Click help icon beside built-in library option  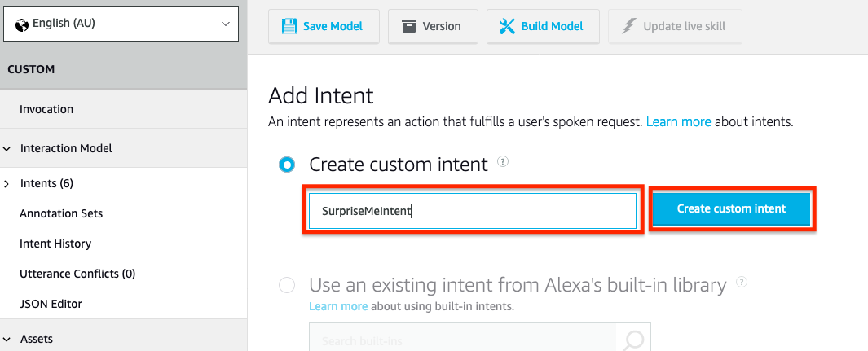[x=741, y=283]
